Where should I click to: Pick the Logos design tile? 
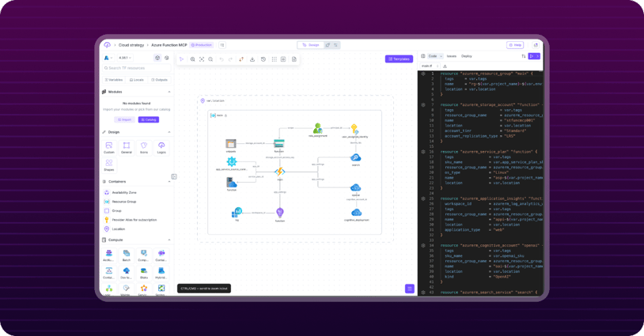click(x=161, y=147)
